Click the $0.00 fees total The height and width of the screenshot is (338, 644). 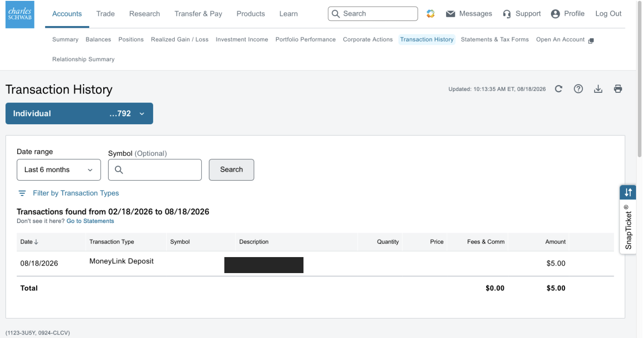tap(495, 288)
